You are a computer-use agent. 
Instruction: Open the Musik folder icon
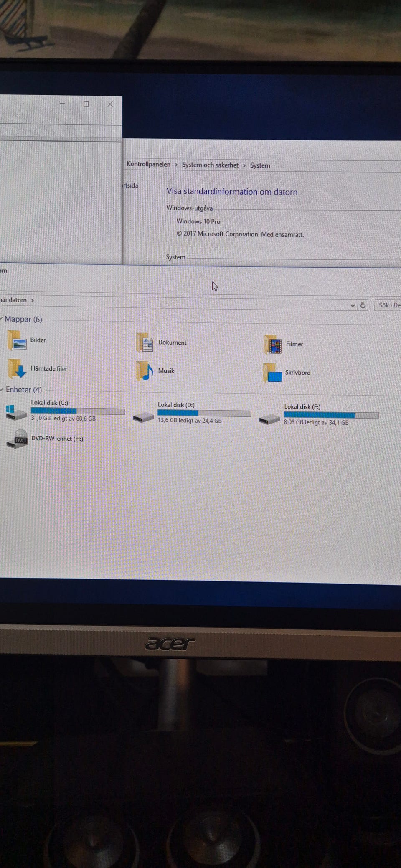pos(145,371)
